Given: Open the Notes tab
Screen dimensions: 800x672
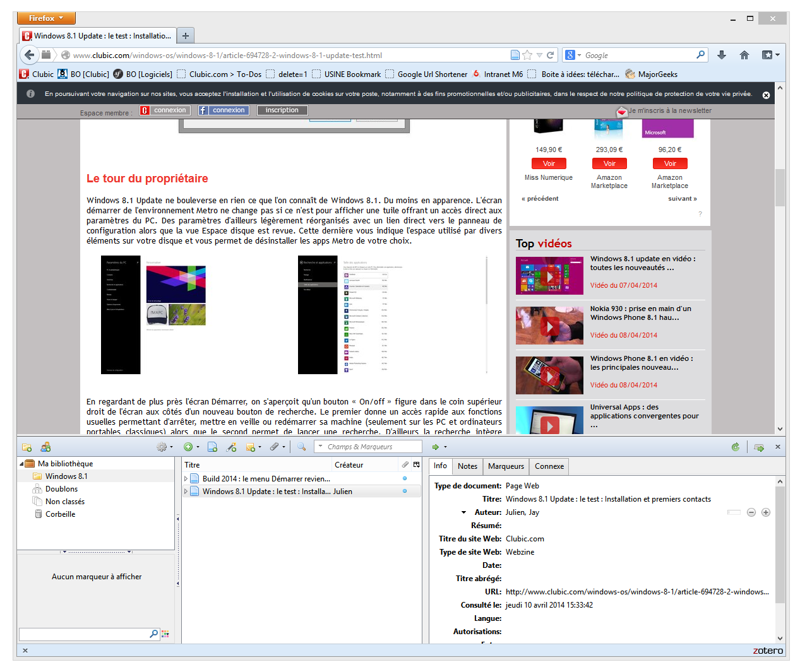Looking at the screenshot, I should (x=467, y=466).
